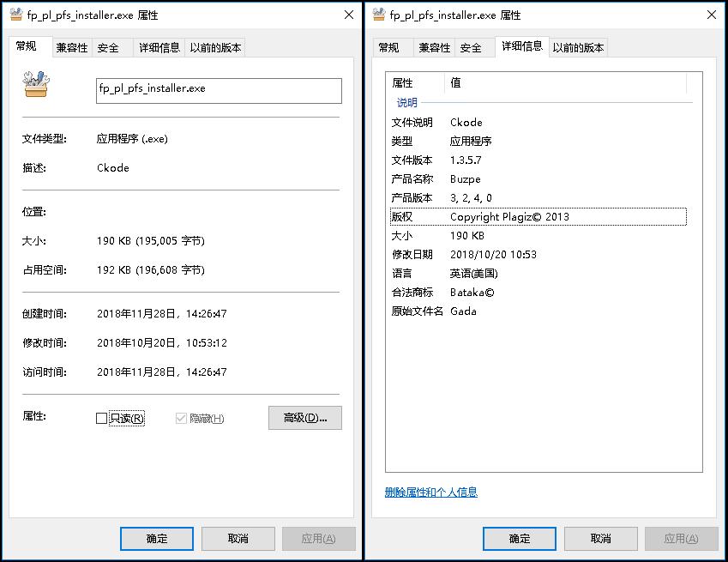Screen dimensions: 728x562
Task: Open the 详细信息 tab in the left window
Action: (x=159, y=47)
